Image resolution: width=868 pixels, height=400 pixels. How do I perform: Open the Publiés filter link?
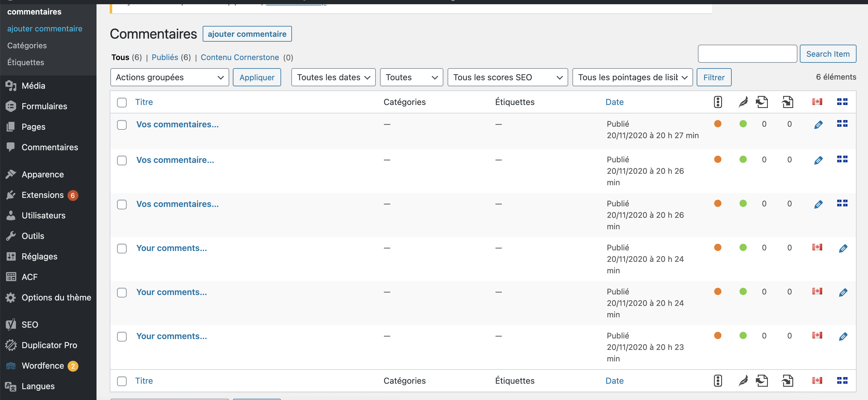164,57
